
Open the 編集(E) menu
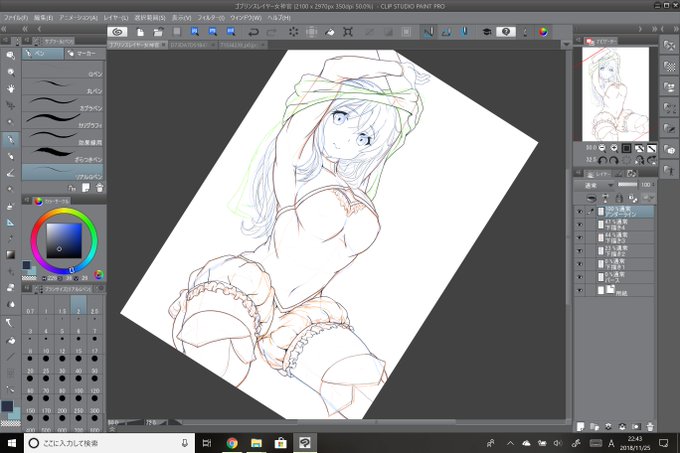(x=43, y=18)
